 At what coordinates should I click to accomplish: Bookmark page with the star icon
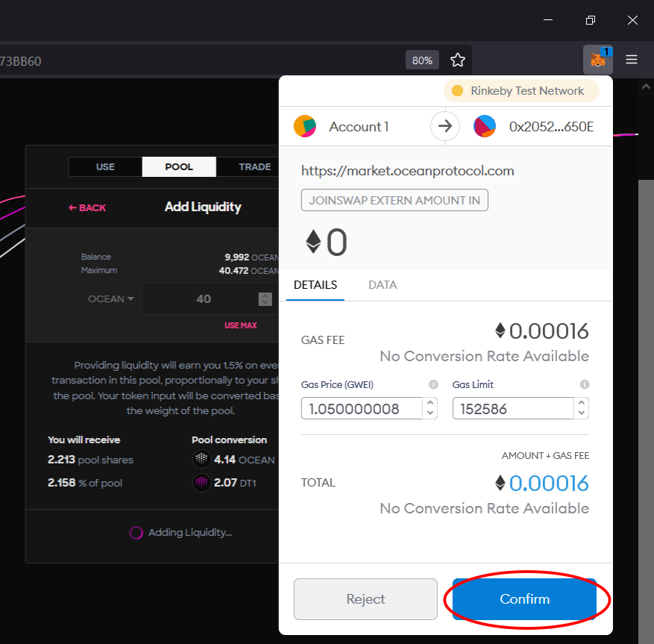[x=458, y=60]
